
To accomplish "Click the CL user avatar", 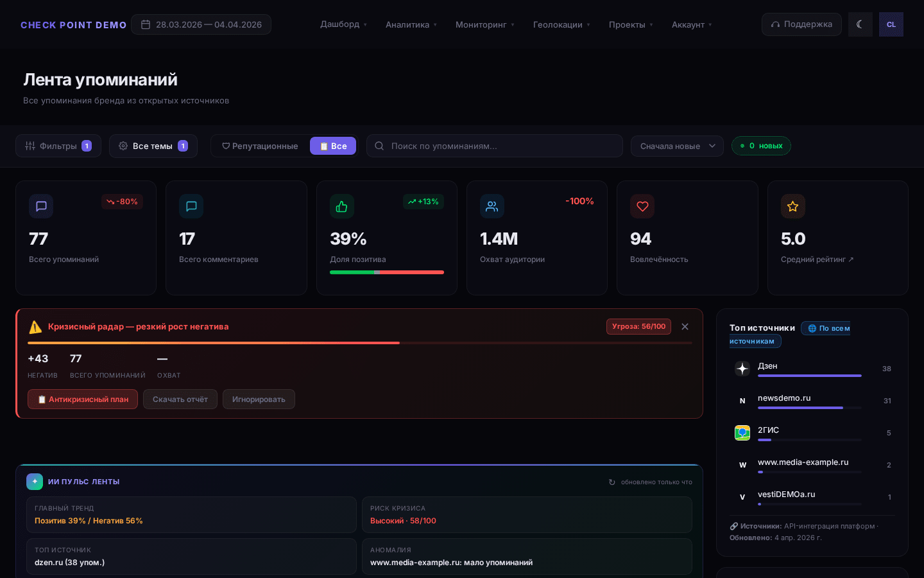I will tap(891, 24).
